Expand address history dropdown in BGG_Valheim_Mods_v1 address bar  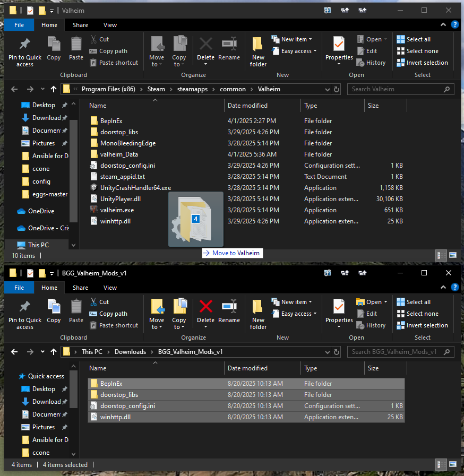(328, 352)
